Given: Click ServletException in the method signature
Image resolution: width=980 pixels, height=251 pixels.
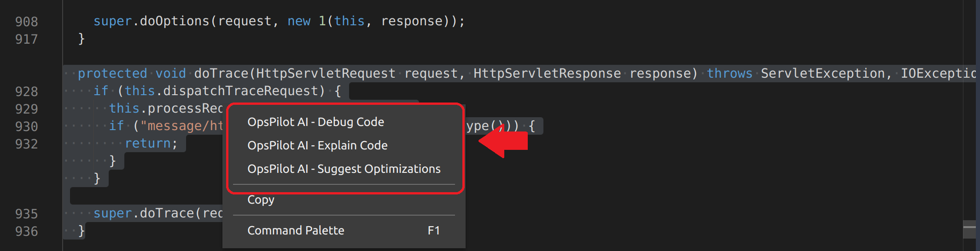Looking at the screenshot, I should click(822, 74).
